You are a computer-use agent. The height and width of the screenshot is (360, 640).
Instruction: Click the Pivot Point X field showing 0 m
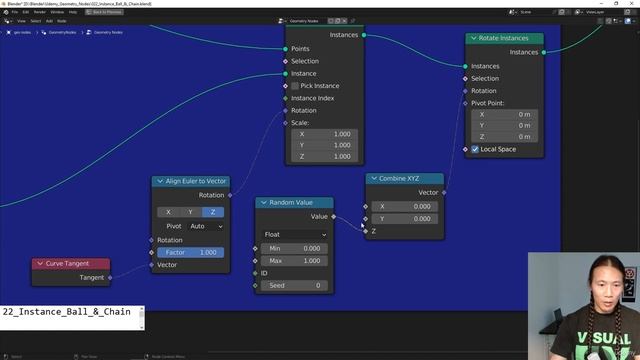tap(504, 115)
